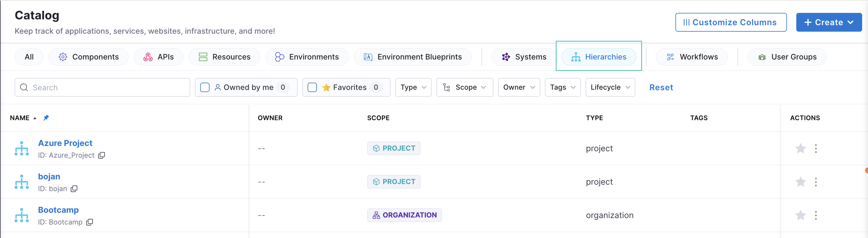Image resolution: width=868 pixels, height=238 pixels.
Task: Enable the Owned by me checkbox
Action: tap(205, 87)
